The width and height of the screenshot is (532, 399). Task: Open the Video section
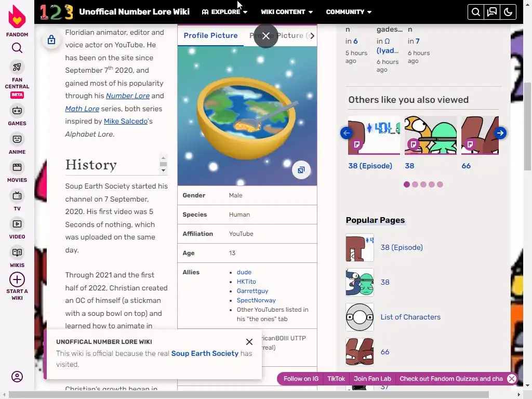[x=17, y=229]
